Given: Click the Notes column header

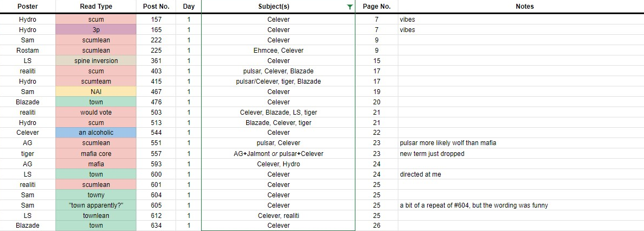Looking at the screenshot, I should (x=521, y=7).
